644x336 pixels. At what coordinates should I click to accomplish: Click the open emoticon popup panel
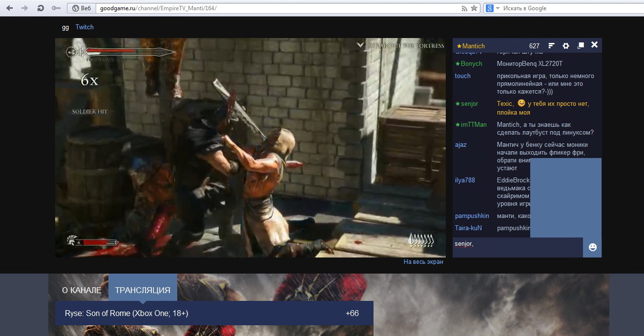point(566,198)
